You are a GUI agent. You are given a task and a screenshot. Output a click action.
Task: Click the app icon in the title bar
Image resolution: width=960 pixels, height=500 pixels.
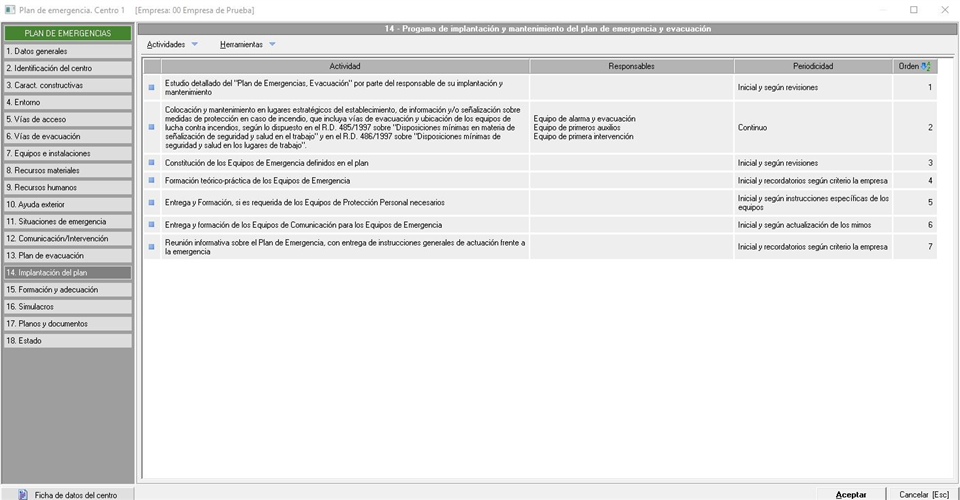click(x=10, y=10)
